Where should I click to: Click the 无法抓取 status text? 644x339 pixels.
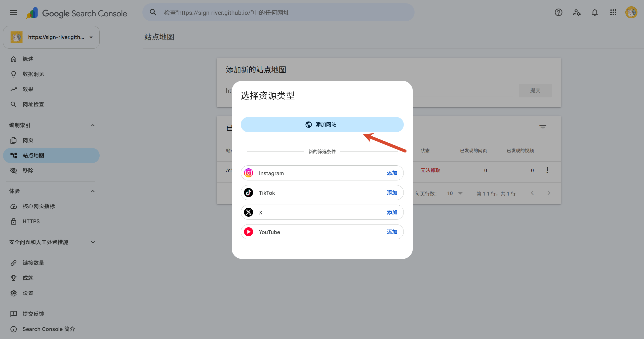click(430, 170)
